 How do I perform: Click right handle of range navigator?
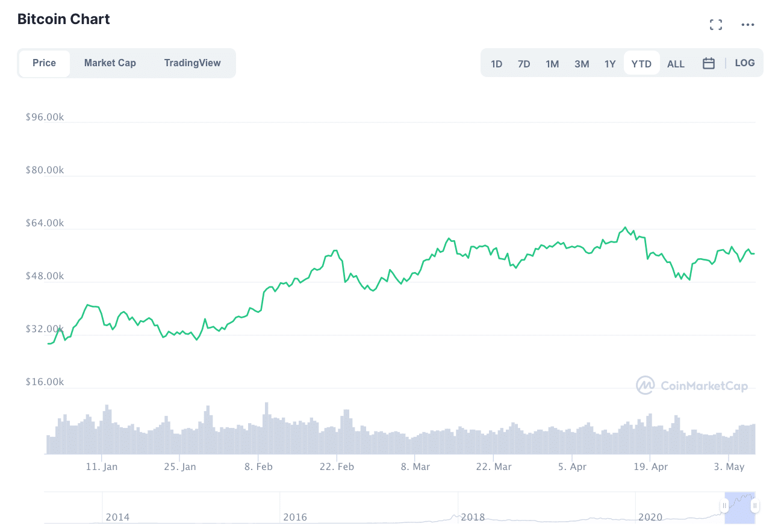(x=755, y=506)
